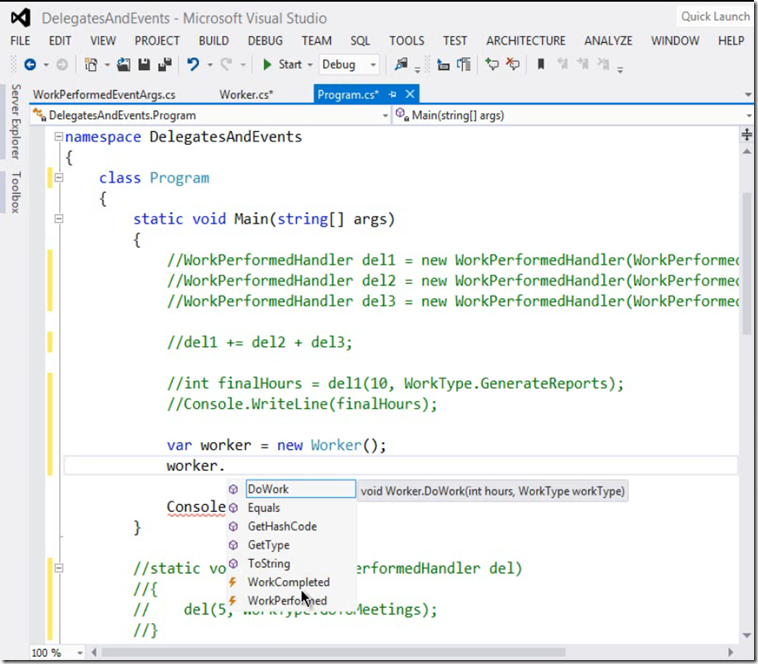Open the Toolbox side tab

[x=16, y=192]
